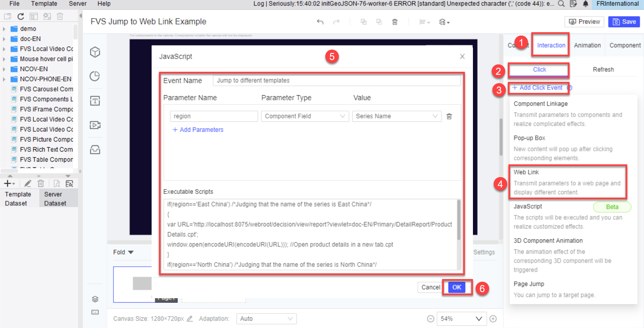Open the 54% zoom level dropdown

click(462, 319)
